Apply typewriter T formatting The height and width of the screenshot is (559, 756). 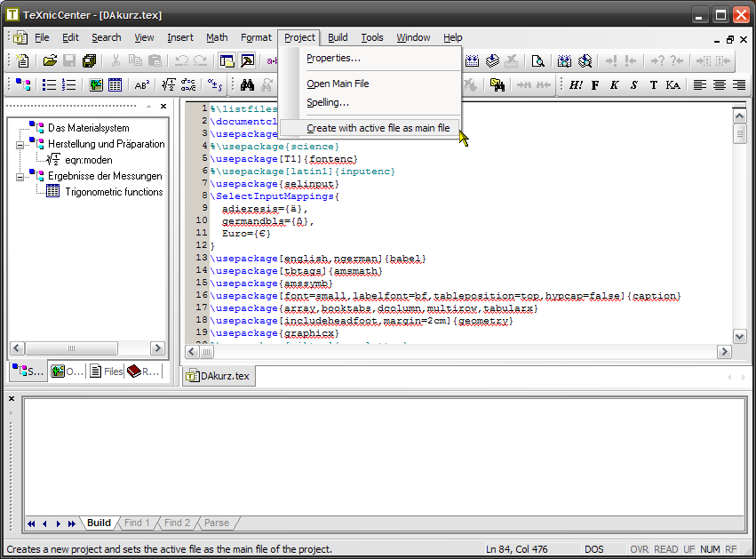[x=653, y=85]
